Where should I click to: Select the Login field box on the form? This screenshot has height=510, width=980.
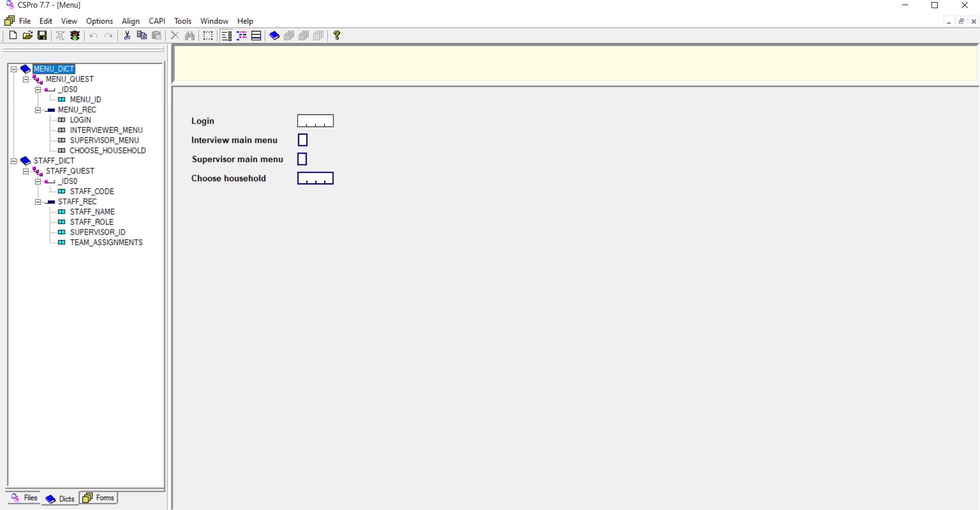point(315,121)
